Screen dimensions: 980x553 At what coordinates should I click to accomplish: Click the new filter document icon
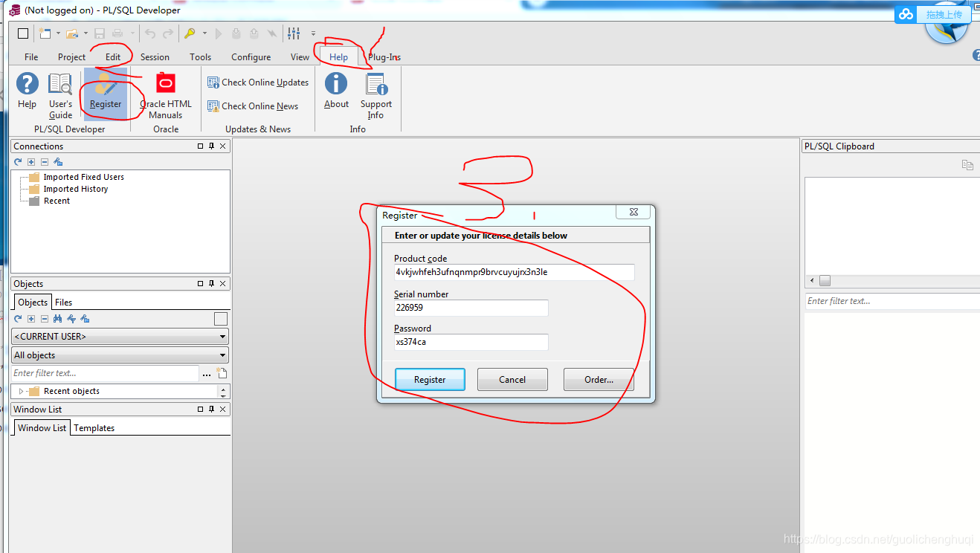click(222, 373)
